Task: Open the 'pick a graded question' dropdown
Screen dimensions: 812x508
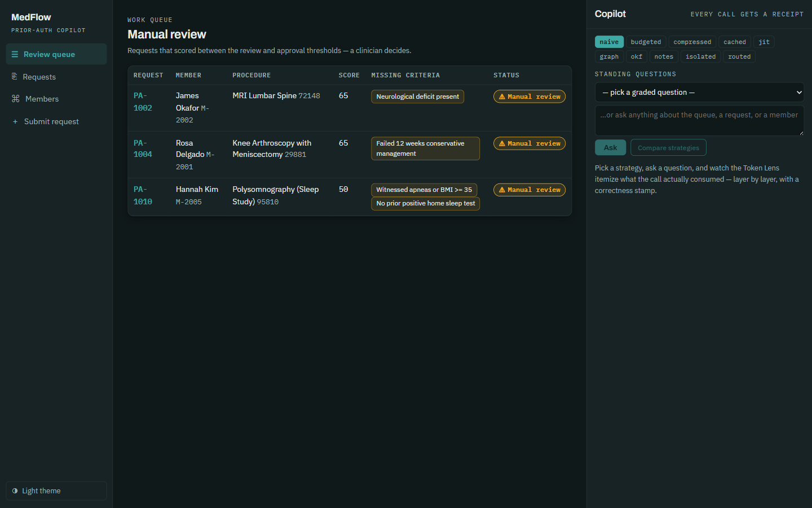Action: (699, 92)
